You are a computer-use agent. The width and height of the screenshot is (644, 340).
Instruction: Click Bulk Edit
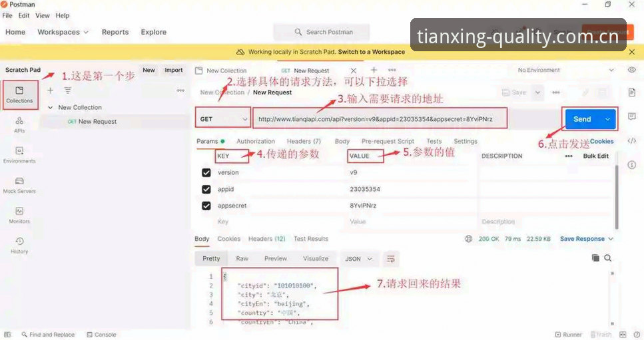pyautogui.click(x=595, y=156)
